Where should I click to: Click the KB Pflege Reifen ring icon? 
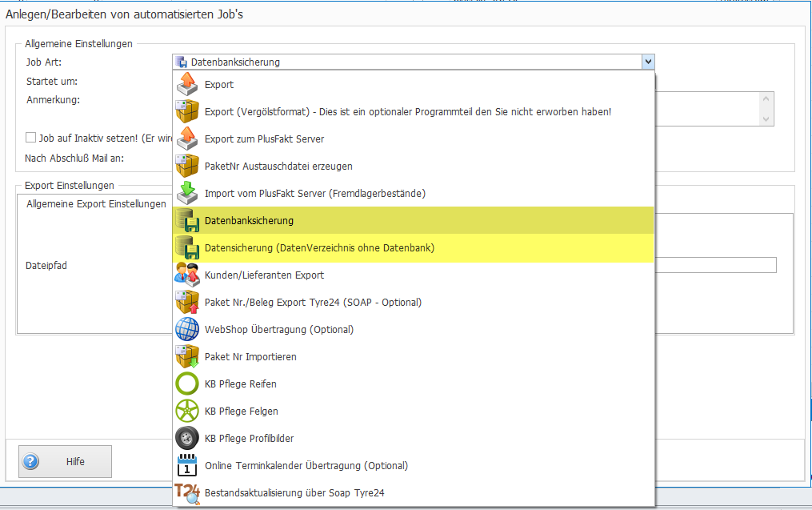(187, 384)
